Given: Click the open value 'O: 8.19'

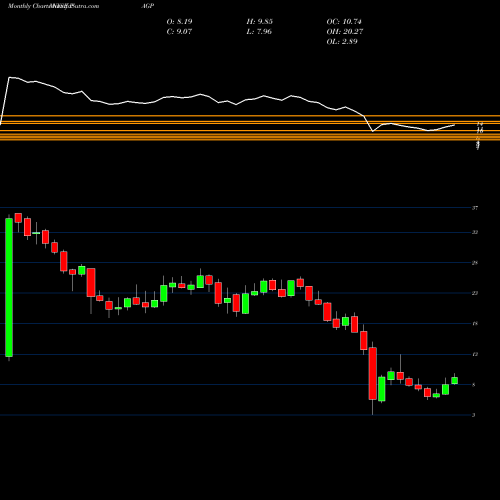Looking at the screenshot, I should 179,22.
